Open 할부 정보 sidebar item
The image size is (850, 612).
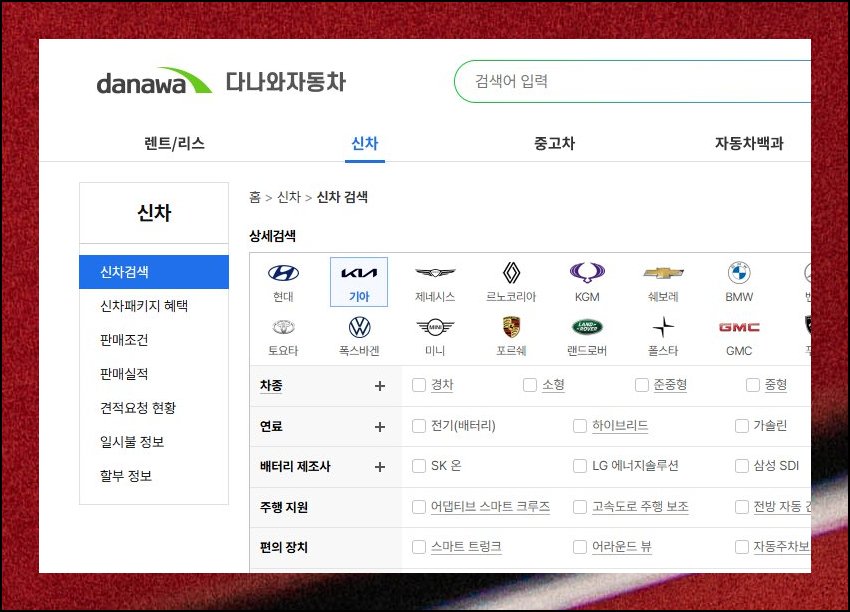126,476
